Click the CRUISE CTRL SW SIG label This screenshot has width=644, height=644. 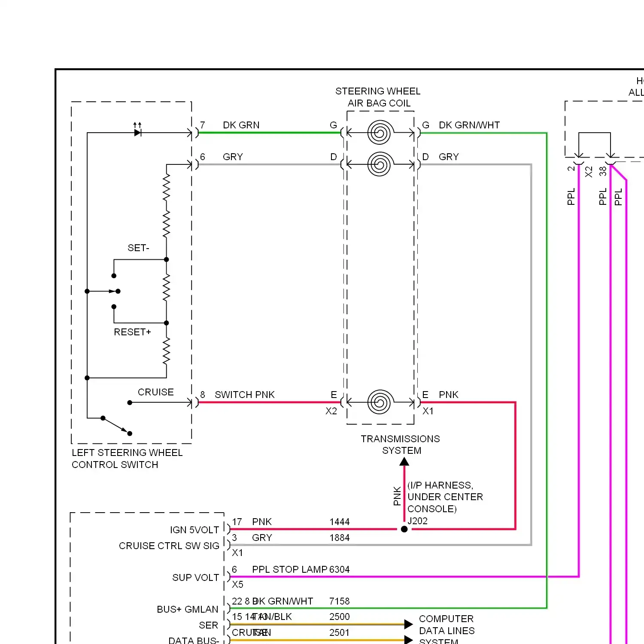point(169,546)
